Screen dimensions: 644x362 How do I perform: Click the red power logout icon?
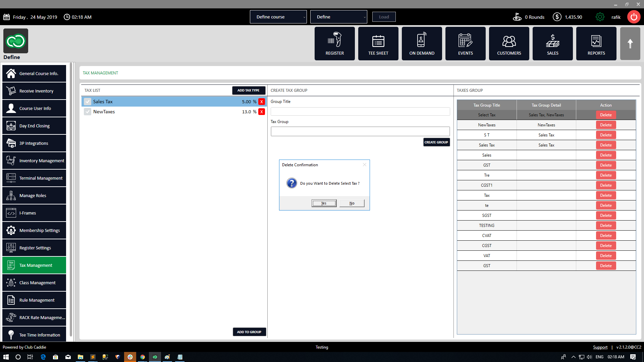tap(634, 17)
